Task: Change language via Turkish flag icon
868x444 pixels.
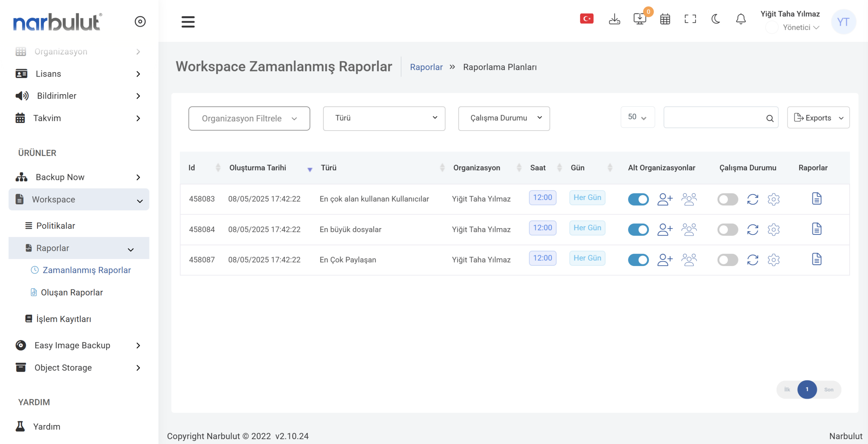Action: click(587, 19)
